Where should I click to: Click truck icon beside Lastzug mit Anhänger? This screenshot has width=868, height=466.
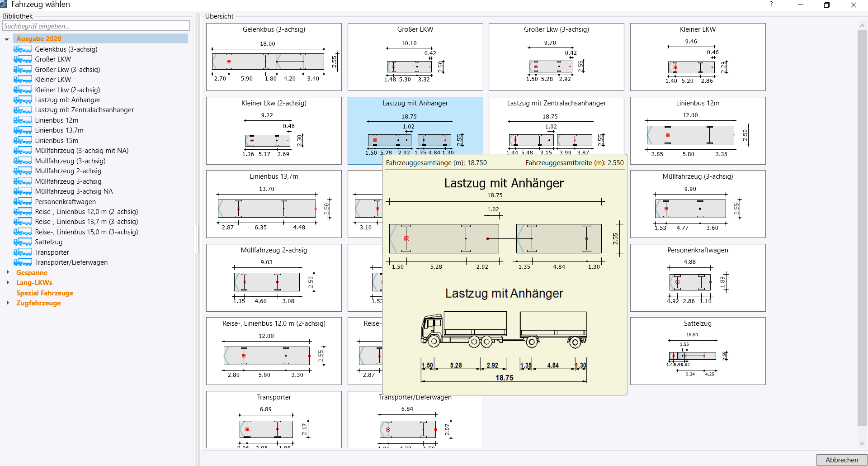coord(23,100)
